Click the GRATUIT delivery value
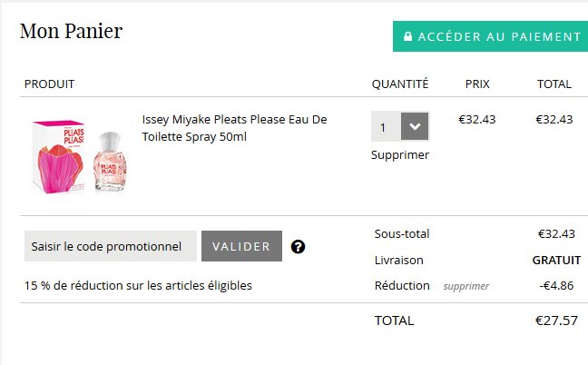The image size is (588, 365). tap(555, 260)
